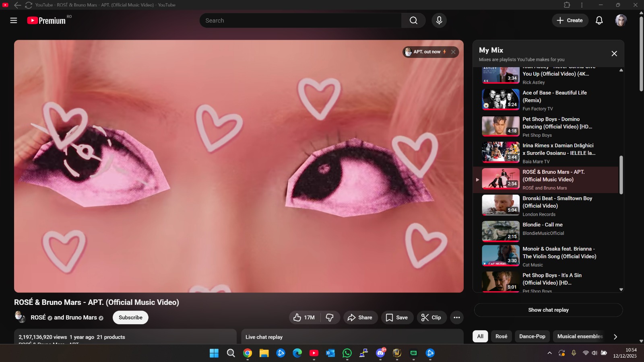Click the My Mix playlist scrollbar thumb
The width and height of the screenshot is (644, 362).
pyautogui.click(x=621, y=175)
